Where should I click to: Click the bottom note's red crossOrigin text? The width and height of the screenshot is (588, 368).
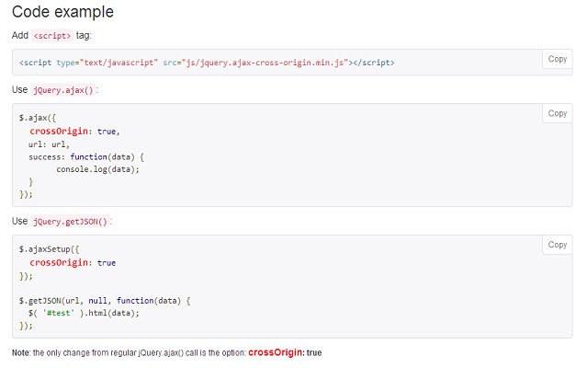point(275,352)
